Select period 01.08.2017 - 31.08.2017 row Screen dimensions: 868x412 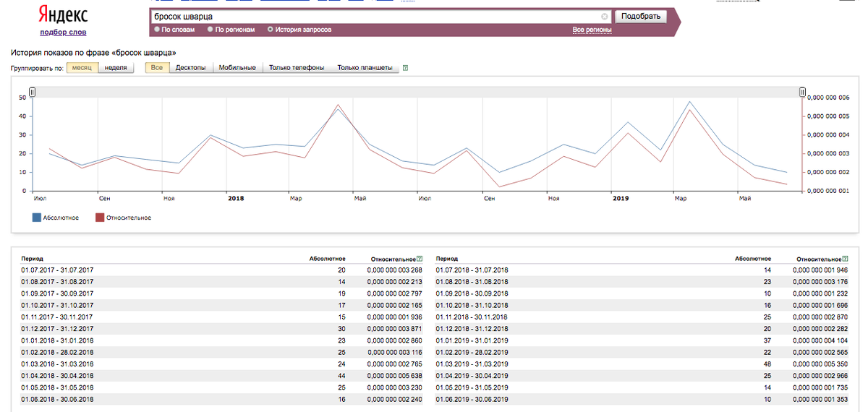(x=223, y=281)
